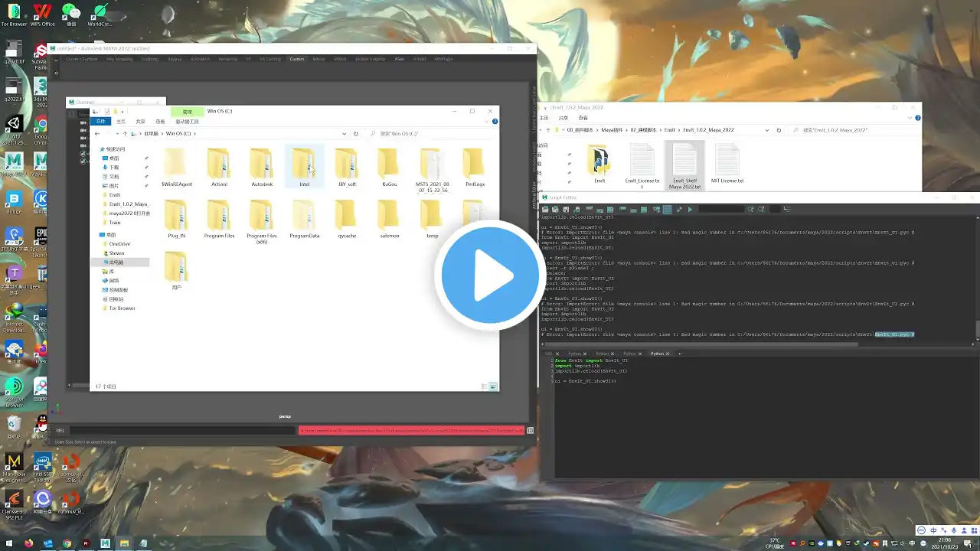Click the 此电脑 item in explorer sidebar
Image resolution: width=980 pixels, height=551 pixels.
click(116, 262)
